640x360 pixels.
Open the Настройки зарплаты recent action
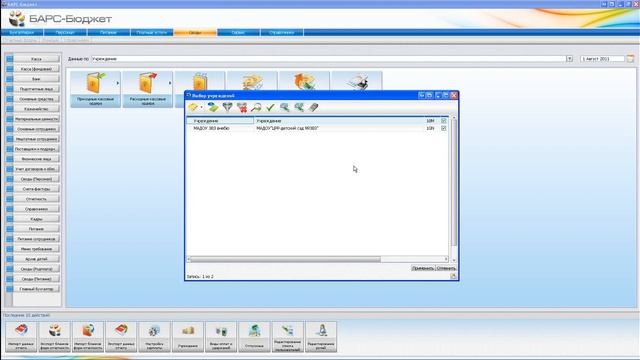pyautogui.click(x=154, y=337)
